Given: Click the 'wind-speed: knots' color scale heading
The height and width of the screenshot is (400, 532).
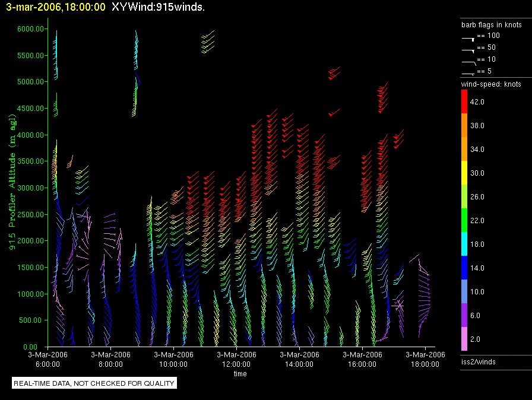Looking at the screenshot, I should 491,84.
